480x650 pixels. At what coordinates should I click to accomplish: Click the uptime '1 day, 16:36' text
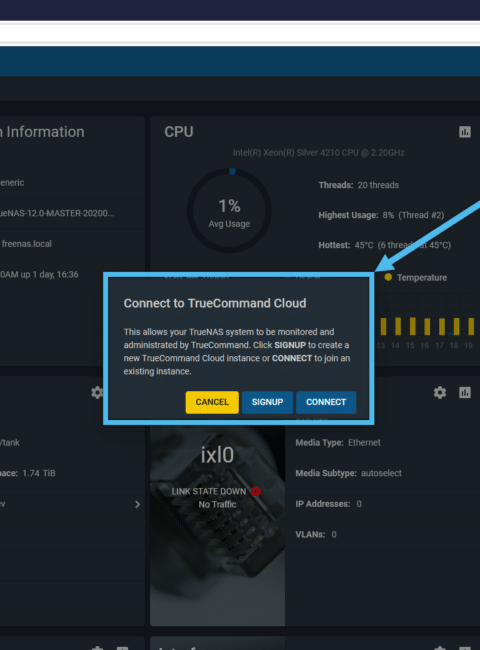(x=56, y=274)
